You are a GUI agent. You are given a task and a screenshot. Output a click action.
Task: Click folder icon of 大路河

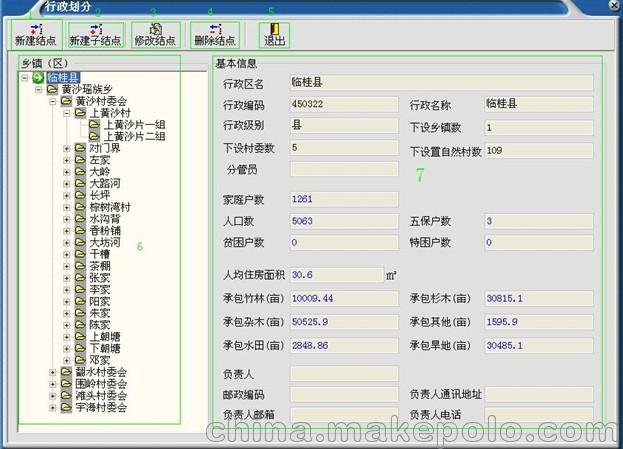[x=81, y=183]
